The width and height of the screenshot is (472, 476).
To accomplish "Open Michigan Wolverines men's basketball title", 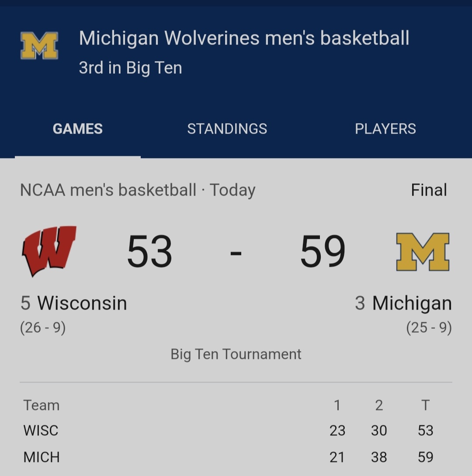I will coord(244,38).
